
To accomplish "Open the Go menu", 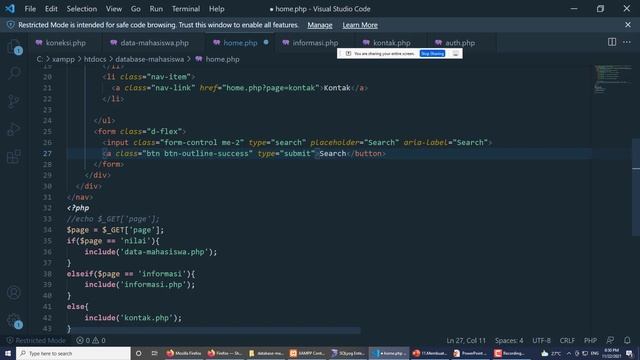I will (x=136, y=9).
